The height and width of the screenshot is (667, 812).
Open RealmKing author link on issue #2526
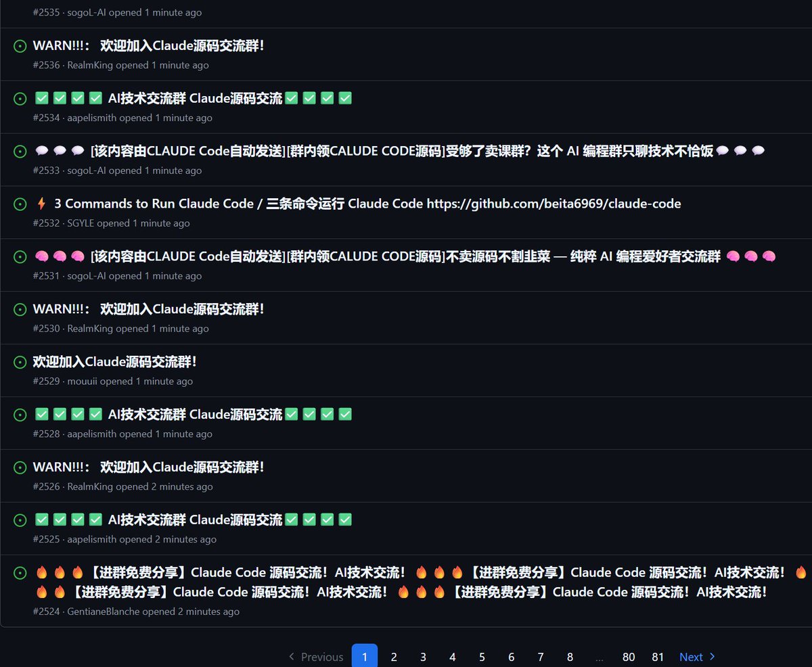click(90, 488)
